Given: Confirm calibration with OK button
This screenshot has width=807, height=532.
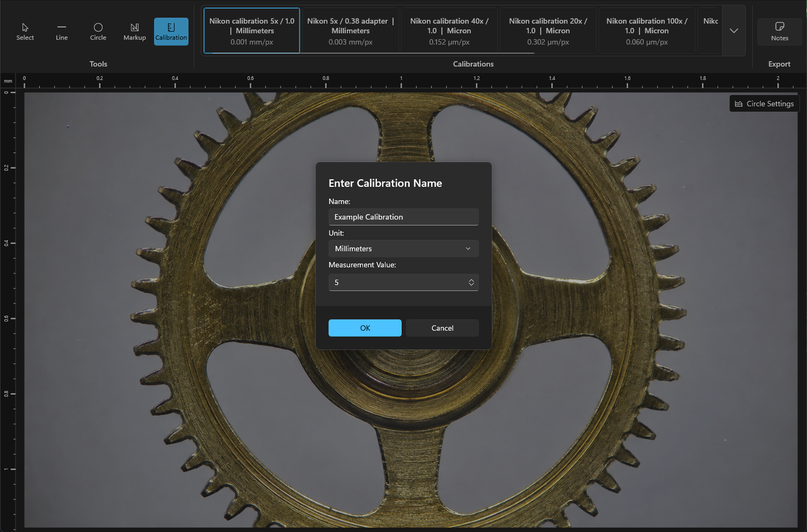Looking at the screenshot, I should (x=365, y=328).
